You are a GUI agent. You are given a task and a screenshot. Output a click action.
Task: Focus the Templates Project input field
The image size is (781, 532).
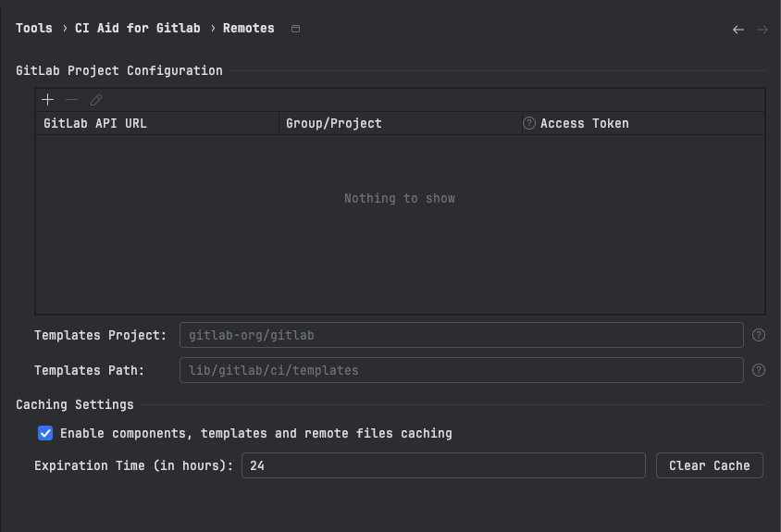pos(461,335)
